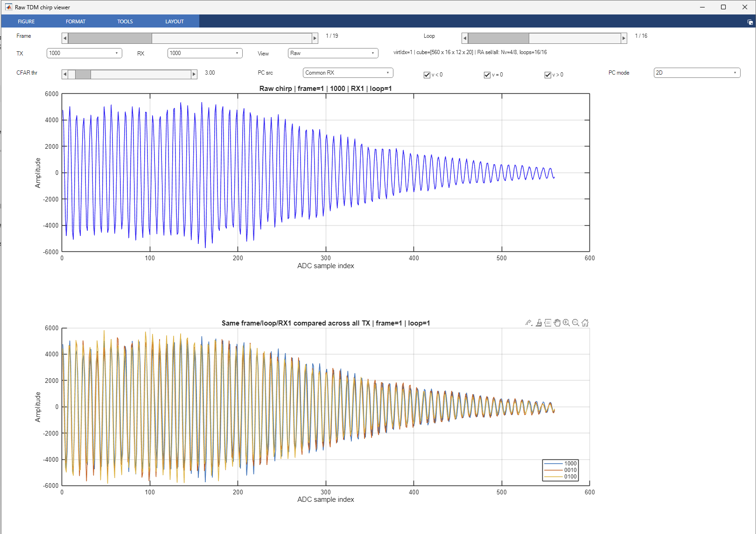This screenshot has width=756, height=534.
Task: Click the 0010 legend entry
Action: click(x=560, y=470)
